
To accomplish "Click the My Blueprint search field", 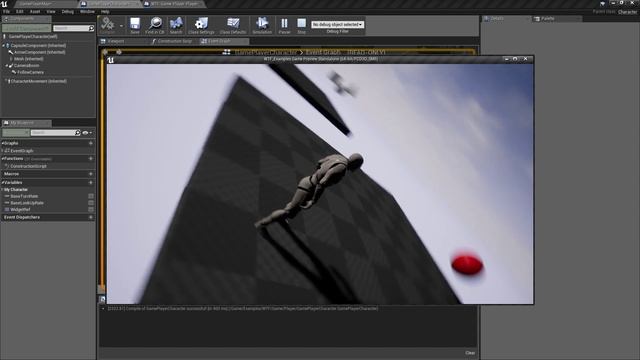I will point(53,133).
